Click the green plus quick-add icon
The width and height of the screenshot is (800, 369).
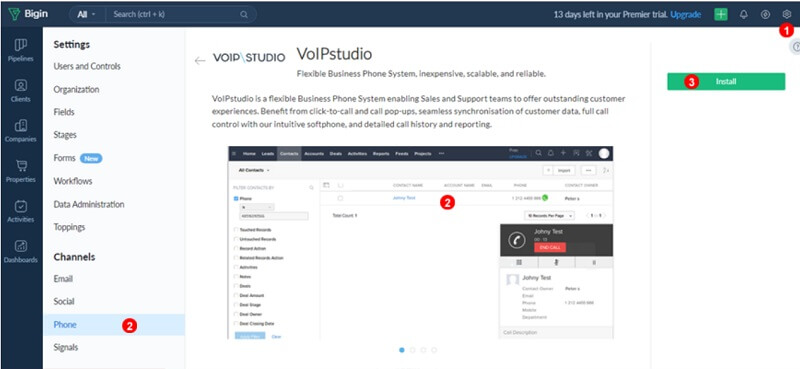(720, 14)
